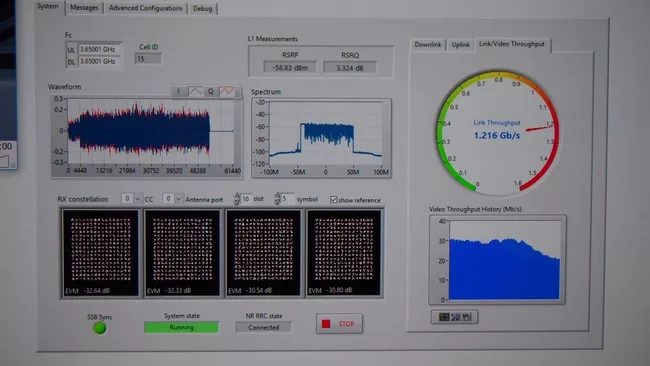The image size is (650, 366).
Task: Click the Antenna port value field showing 0
Action: point(168,199)
